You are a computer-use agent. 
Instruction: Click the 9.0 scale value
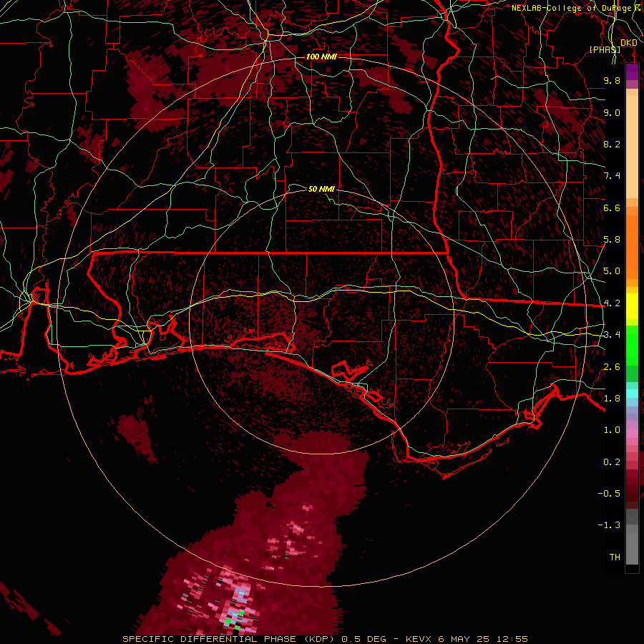point(612,112)
